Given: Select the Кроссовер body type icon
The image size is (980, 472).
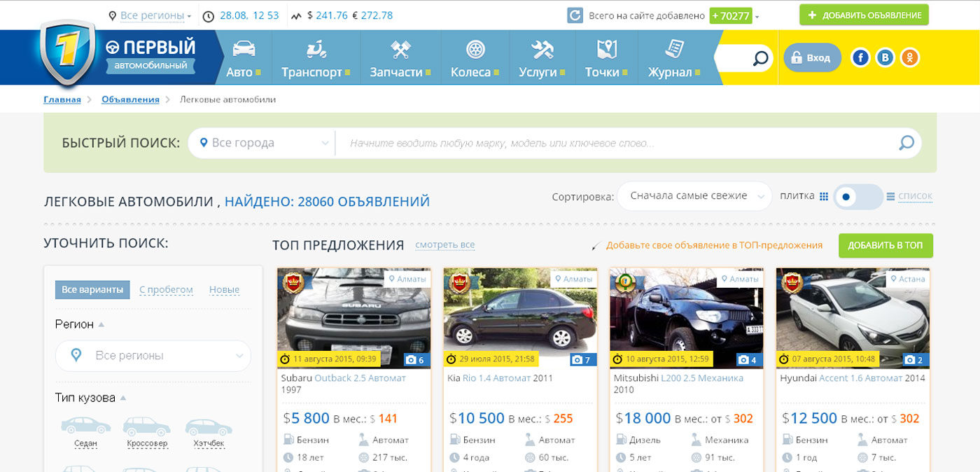Looking at the screenshot, I should tap(147, 425).
